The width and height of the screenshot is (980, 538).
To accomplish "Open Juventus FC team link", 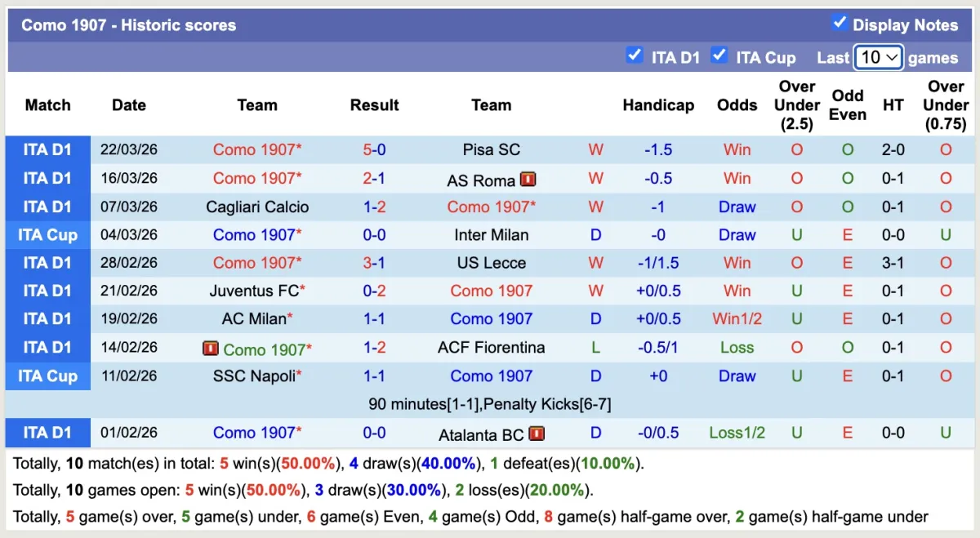I will (x=254, y=291).
